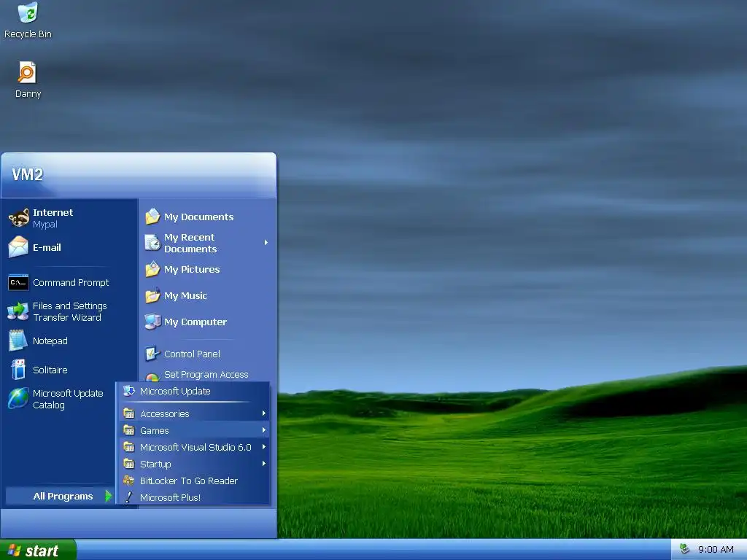
Task: Open My Music folder icon
Action: click(152, 295)
